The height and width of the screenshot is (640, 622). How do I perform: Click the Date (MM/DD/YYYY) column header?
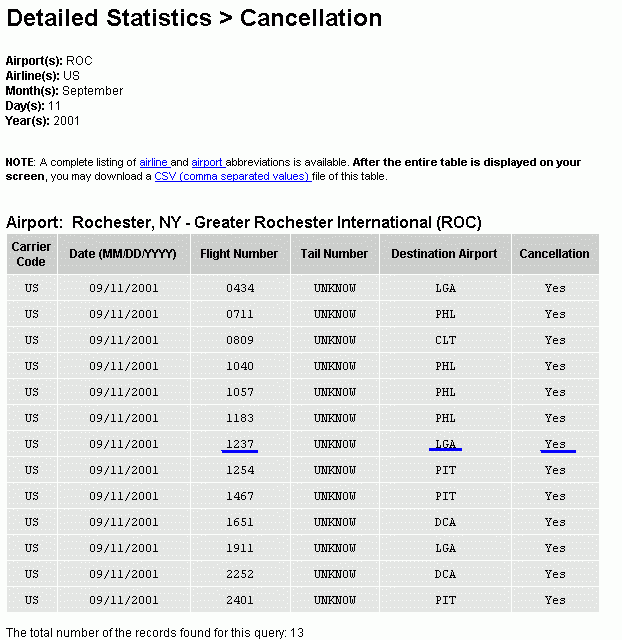pyautogui.click(x=123, y=254)
